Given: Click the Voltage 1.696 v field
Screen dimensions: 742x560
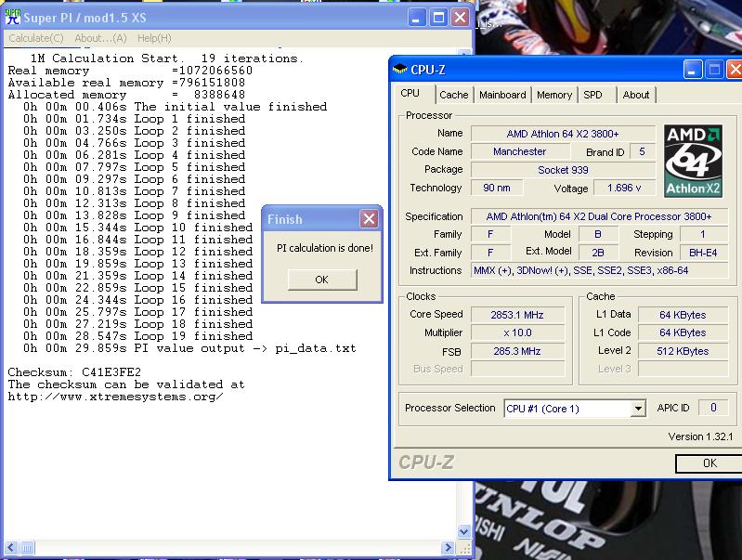Looking at the screenshot, I should coord(625,188).
